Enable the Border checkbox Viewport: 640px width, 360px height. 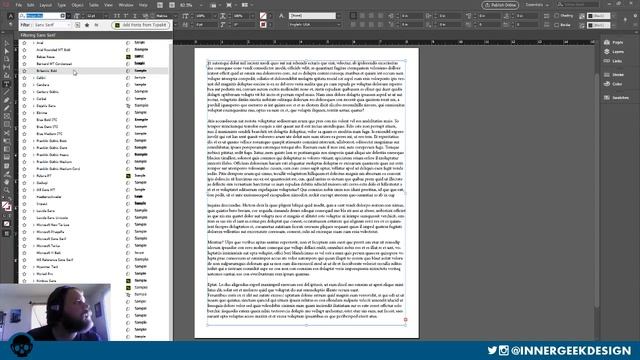(556, 25)
